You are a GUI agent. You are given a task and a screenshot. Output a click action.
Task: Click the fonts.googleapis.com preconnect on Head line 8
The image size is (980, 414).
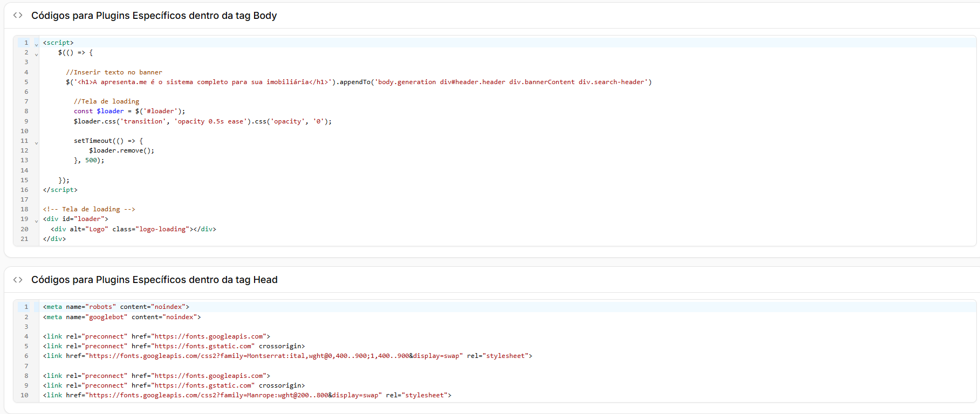[156, 376]
